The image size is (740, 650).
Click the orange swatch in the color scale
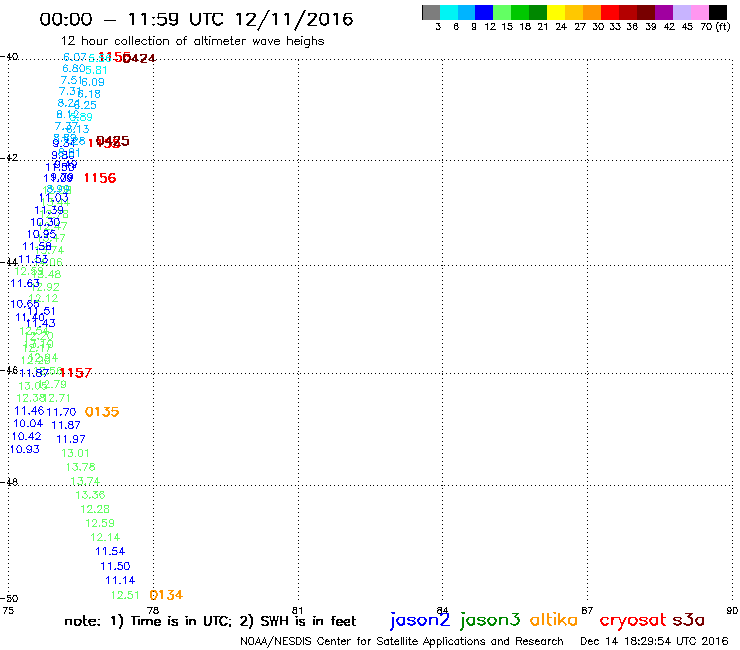tap(592, 12)
